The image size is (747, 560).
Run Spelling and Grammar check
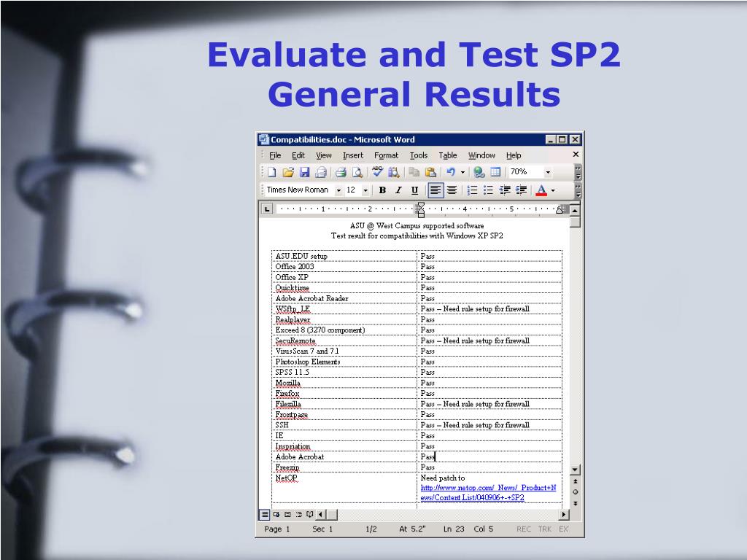point(377,171)
